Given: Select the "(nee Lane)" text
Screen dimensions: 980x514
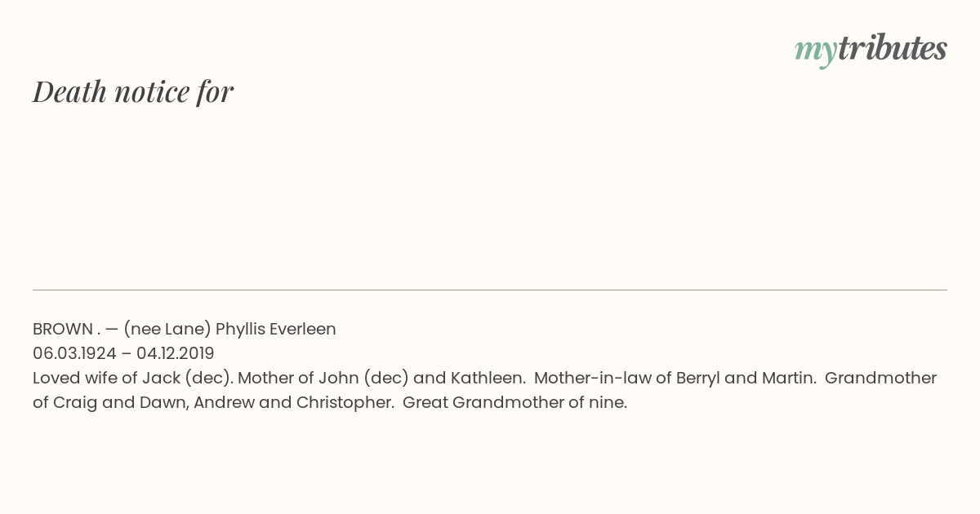Looking at the screenshot, I should coord(167,330).
